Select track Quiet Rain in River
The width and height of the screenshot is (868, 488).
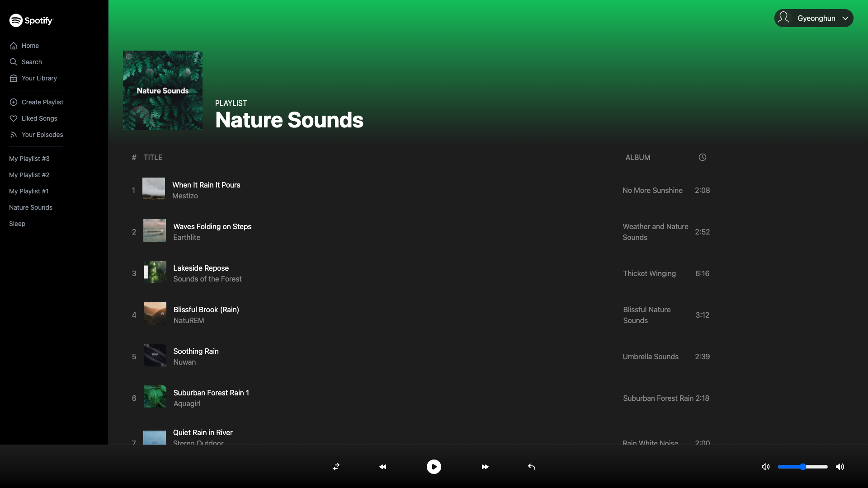[x=203, y=432]
